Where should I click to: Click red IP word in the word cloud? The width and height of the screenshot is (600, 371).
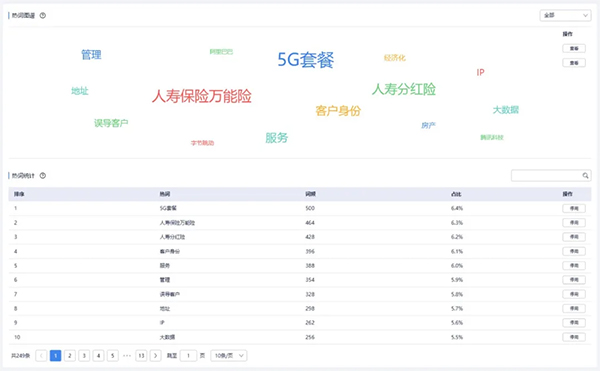tap(480, 72)
